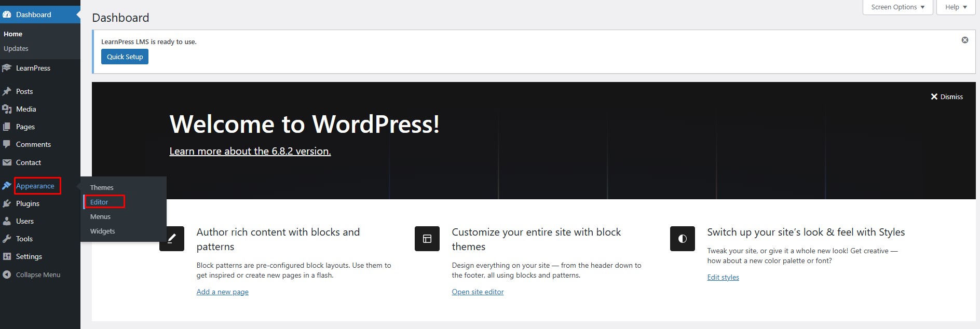Image resolution: width=980 pixels, height=329 pixels.
Task: Choose Themes from the Appearance flyout
Action: coord(102,187)
